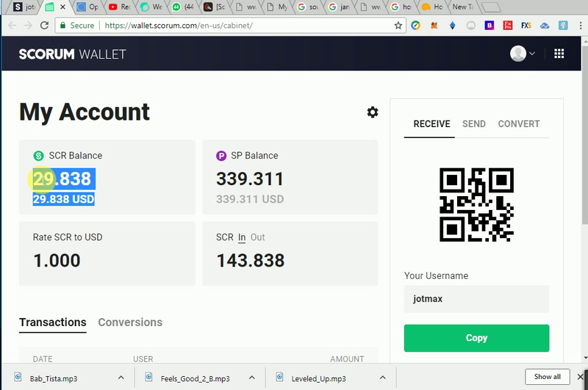The height and width of the screenshot is (390, 588).
Task: Click the teal S extension icon
Action: coord(563,26)
